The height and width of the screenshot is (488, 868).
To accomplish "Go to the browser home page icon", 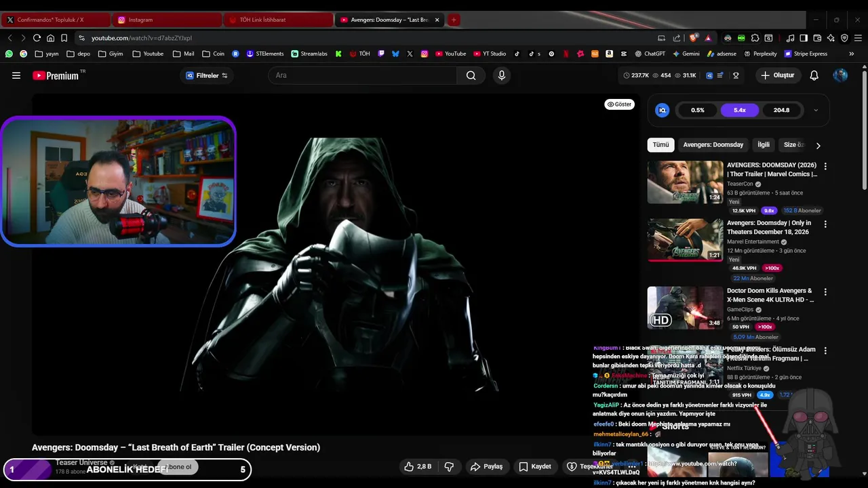I will click(x=50, y=38).
